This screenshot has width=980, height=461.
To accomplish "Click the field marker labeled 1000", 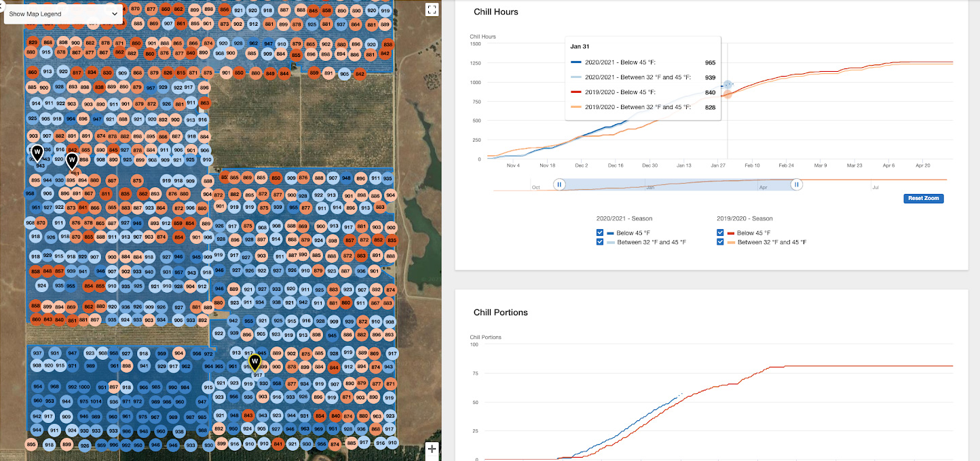I will [x=84, y=387].
